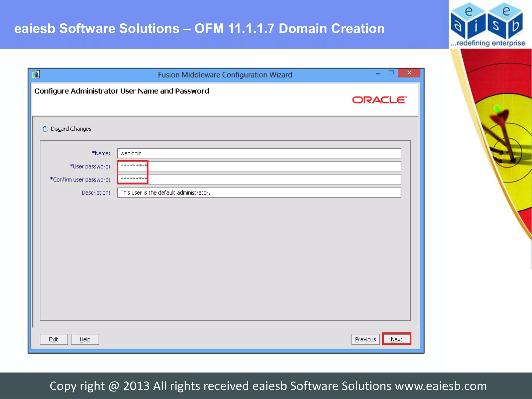This screenshot has width=532, height=399.
Task: Click the 'Description:' label
Action: (96, 192)
